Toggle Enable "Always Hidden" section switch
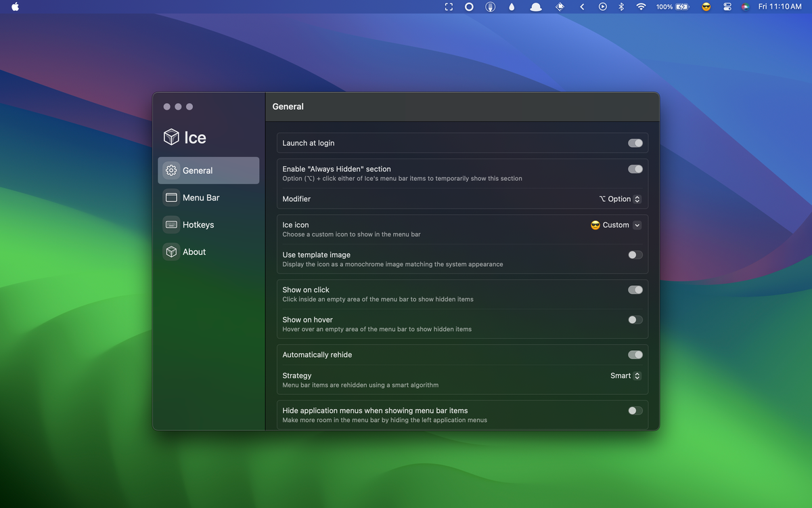This screenshot has height=508, width=812. coord(635,169)
